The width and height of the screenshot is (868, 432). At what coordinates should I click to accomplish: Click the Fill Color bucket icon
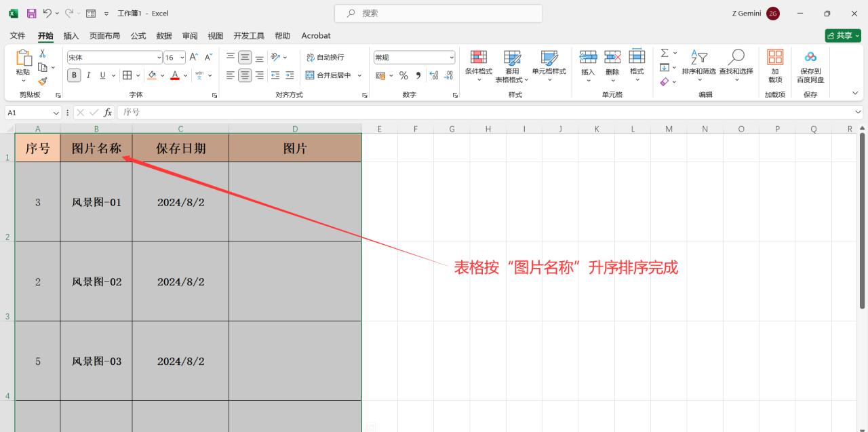tap(153, 75)
